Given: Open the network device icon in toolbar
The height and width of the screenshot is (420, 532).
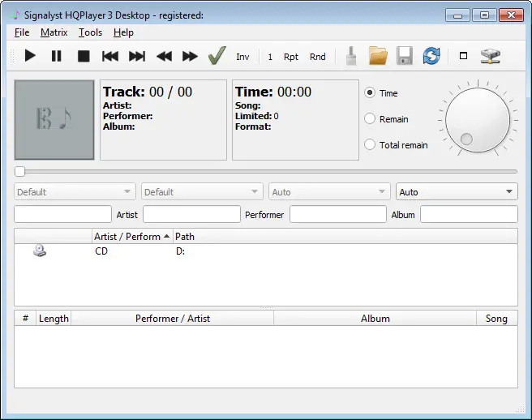Looking at the screenshot, I should (491, 56).
